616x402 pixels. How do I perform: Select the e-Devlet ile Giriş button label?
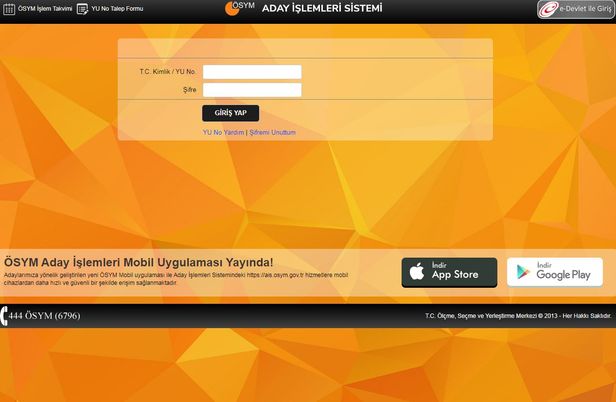(585, 9)
